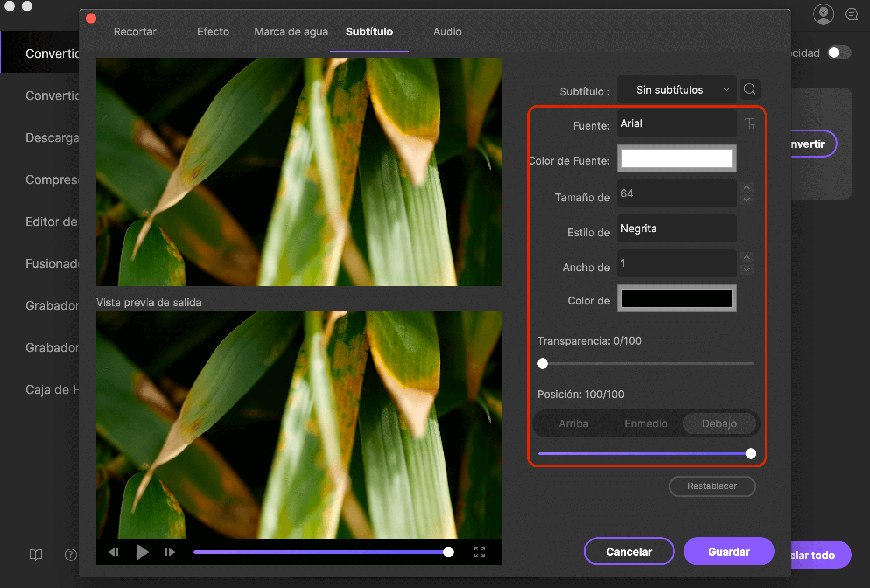
Task: Click the subtitle search magnifier icon
Action: 750,89
